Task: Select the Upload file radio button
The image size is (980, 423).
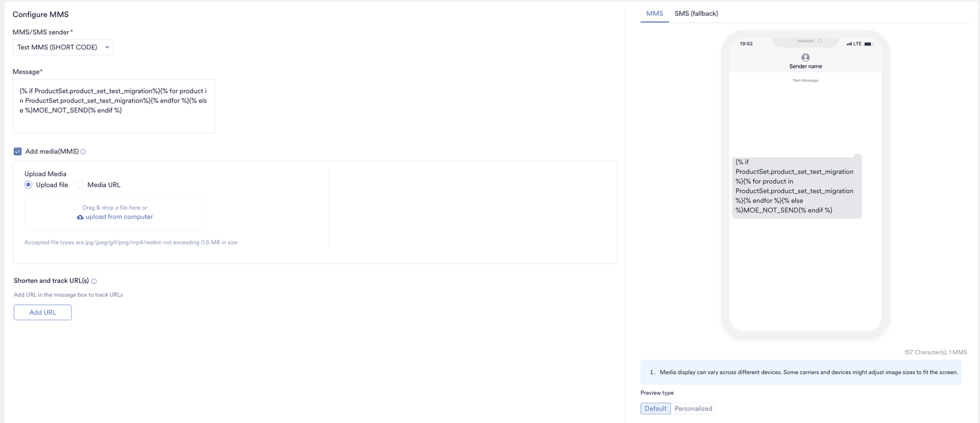Action: 28,185
